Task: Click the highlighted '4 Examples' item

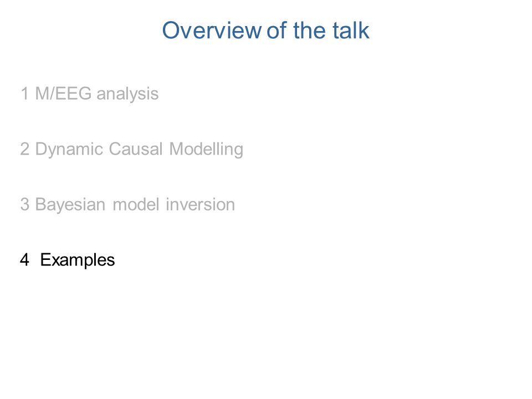Action: coord(68,260)
